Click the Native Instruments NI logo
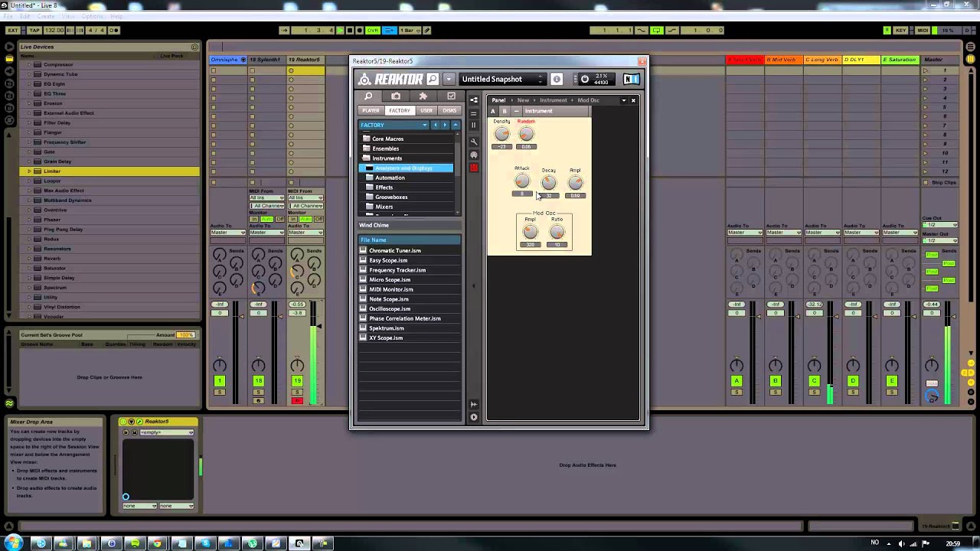This screenshot has height=551, width=980. point(632,79)
